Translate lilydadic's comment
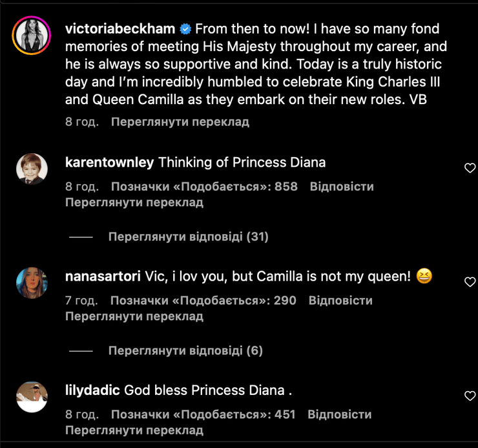This screenshot has width=478, height=448. tap(134, 430)
